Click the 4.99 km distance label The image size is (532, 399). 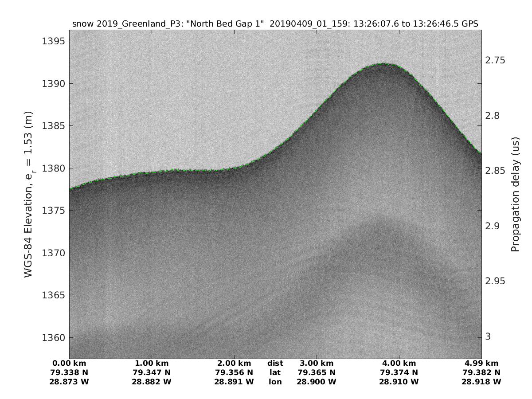(x=481, y=364)
